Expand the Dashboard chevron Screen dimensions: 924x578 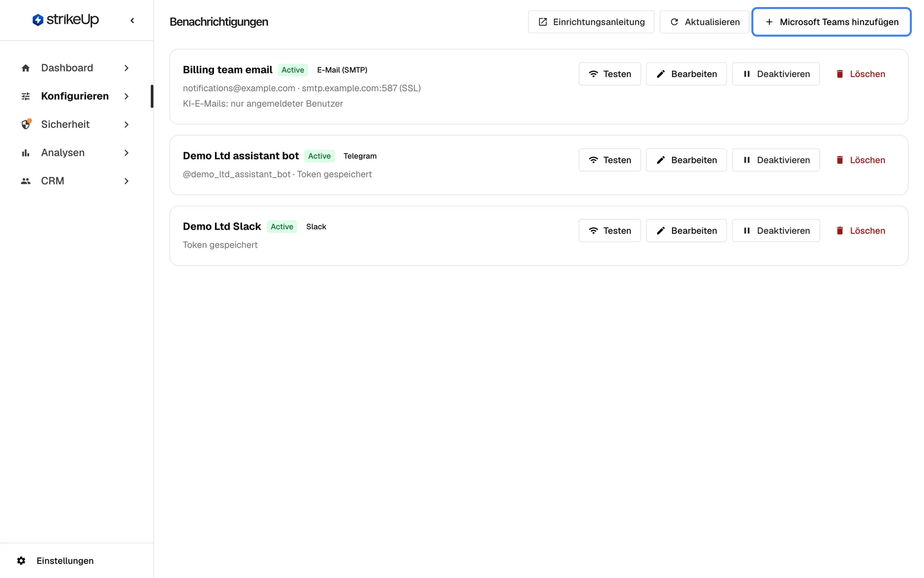pos(126,68)
